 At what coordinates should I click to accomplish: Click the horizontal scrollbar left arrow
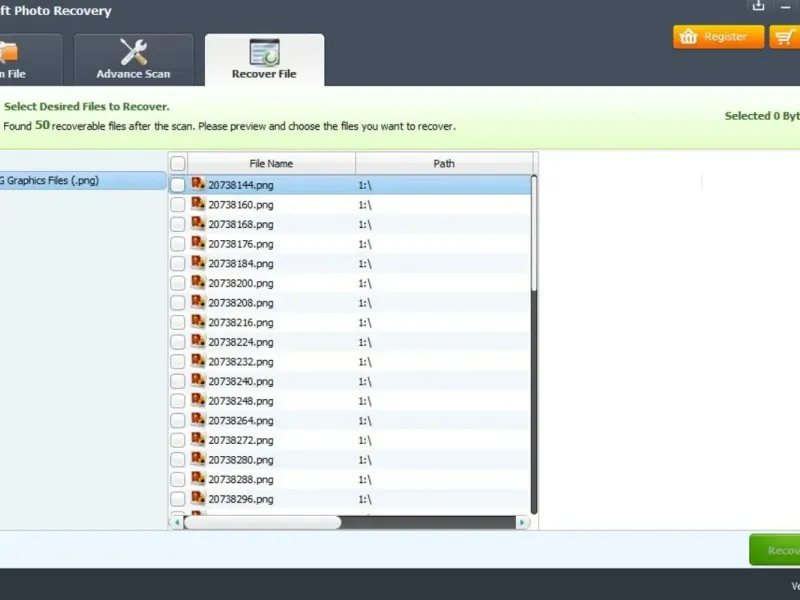[177, 522]
